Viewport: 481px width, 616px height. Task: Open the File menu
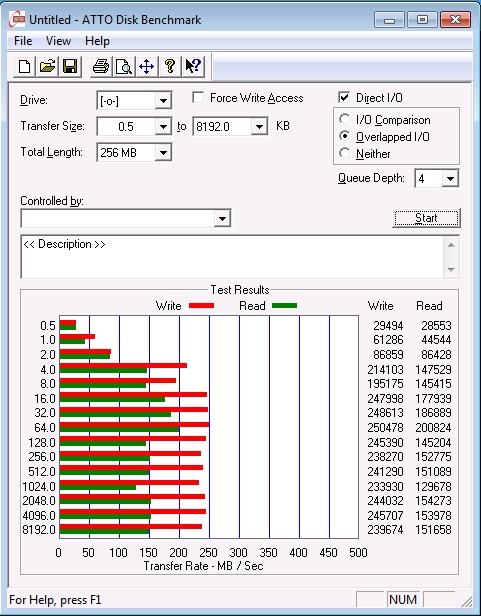(23, 41)
